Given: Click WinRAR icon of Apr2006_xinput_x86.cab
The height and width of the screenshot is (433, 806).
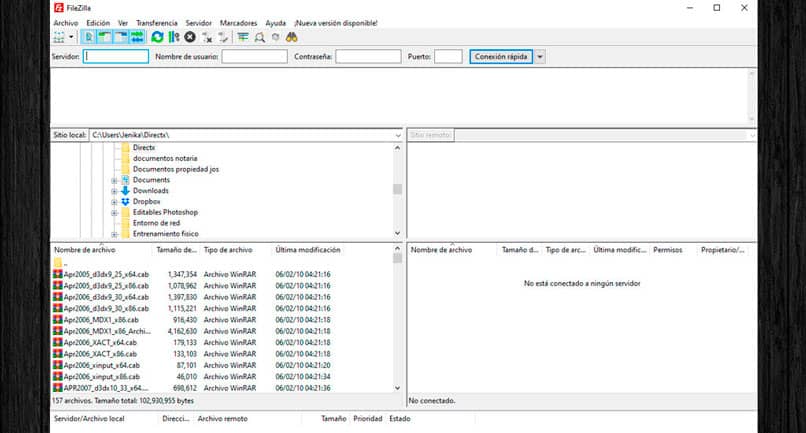Looking at the screenshot, I should tap(58, 376).
